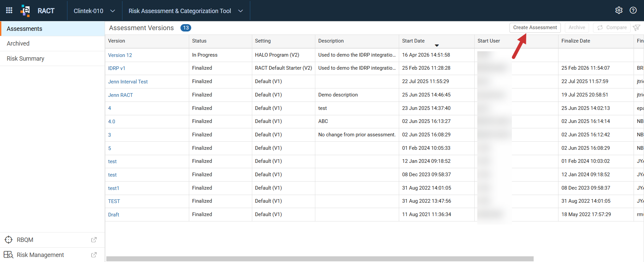This screenshot has width=644, height=262.
Task: Select start date 11 Aug 2021 11:36:34
Action: click(x=436, y=214)
